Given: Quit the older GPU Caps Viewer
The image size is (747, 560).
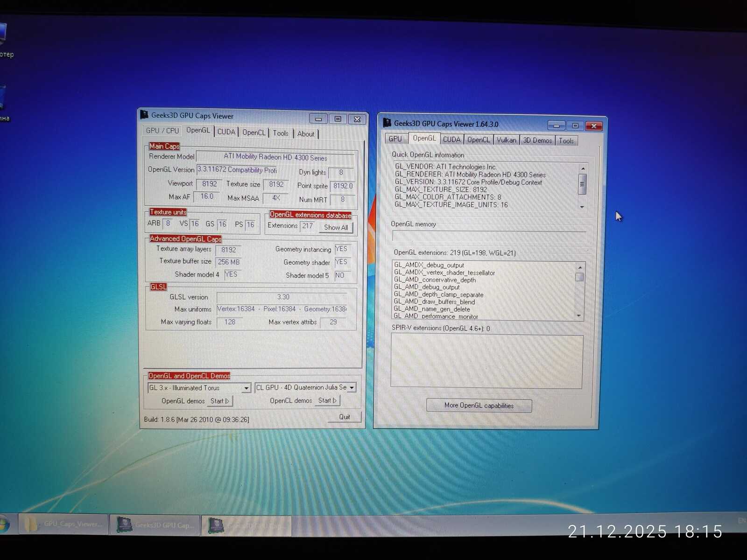Looking at the screenshot, I should coord(345,417).
